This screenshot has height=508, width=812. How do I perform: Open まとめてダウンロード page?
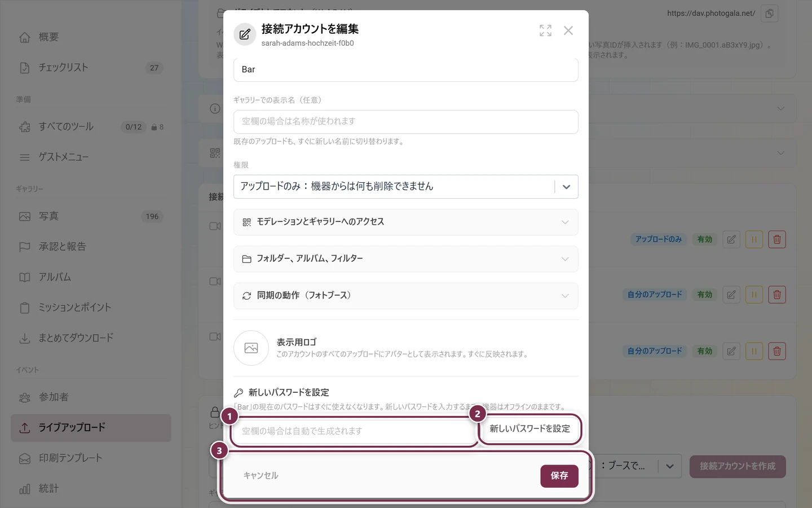(x=91, y=338)
